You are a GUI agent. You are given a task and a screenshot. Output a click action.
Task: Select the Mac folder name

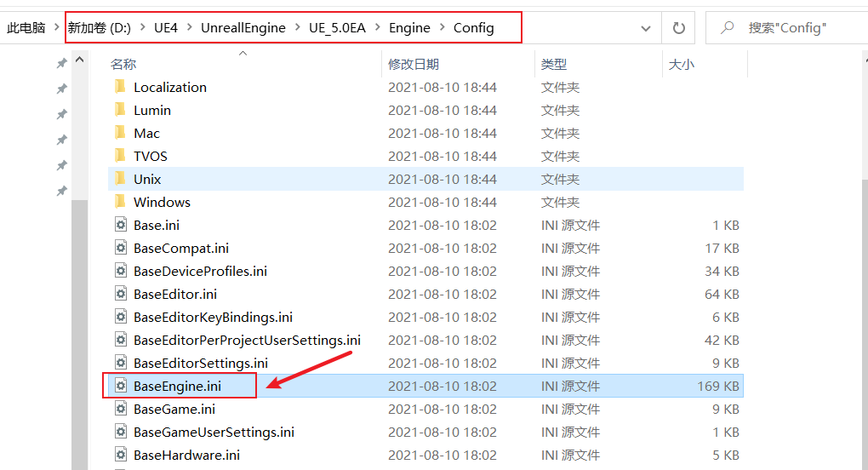146,133
